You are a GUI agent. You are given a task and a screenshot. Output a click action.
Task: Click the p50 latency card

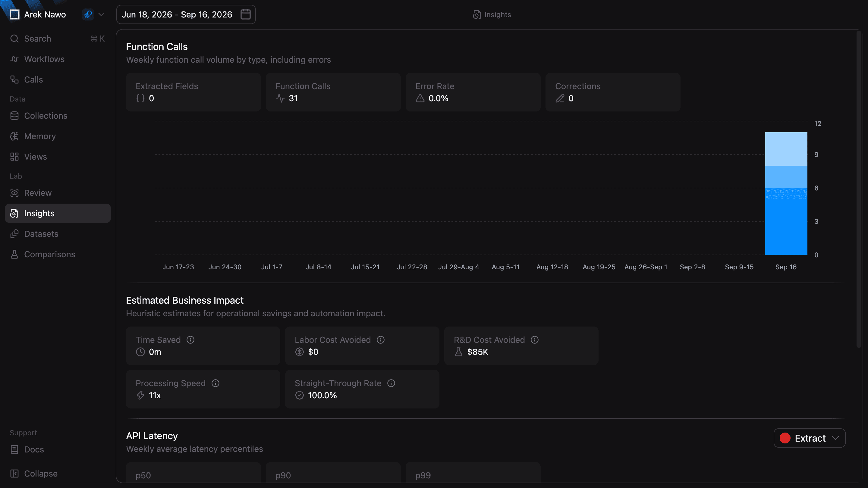click(193, 473)
